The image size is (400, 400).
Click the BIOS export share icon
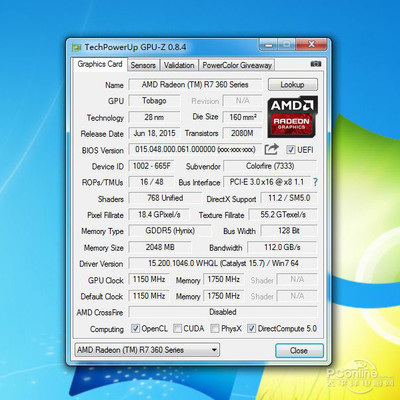point(271,149)
